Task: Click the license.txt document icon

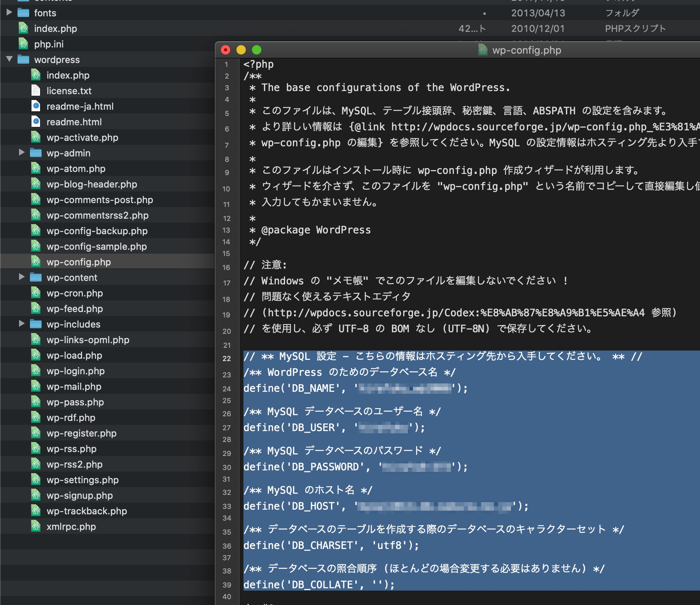Action: (36, 91)
